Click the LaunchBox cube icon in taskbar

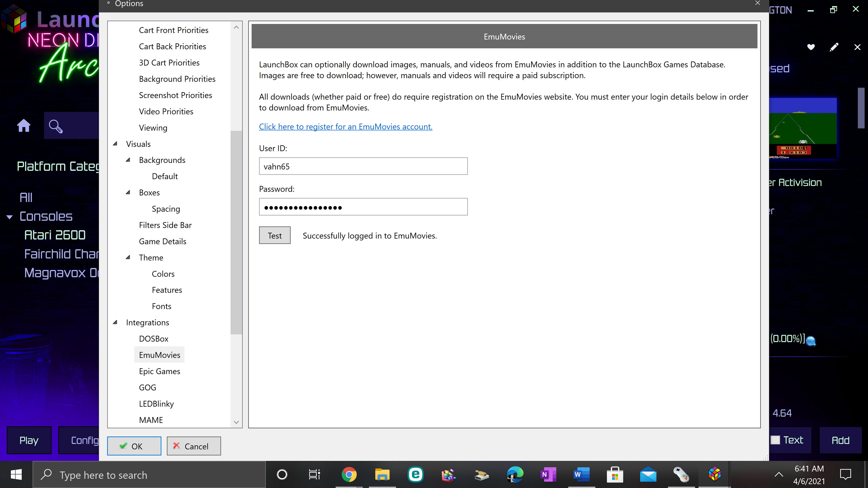coord(714,475)
